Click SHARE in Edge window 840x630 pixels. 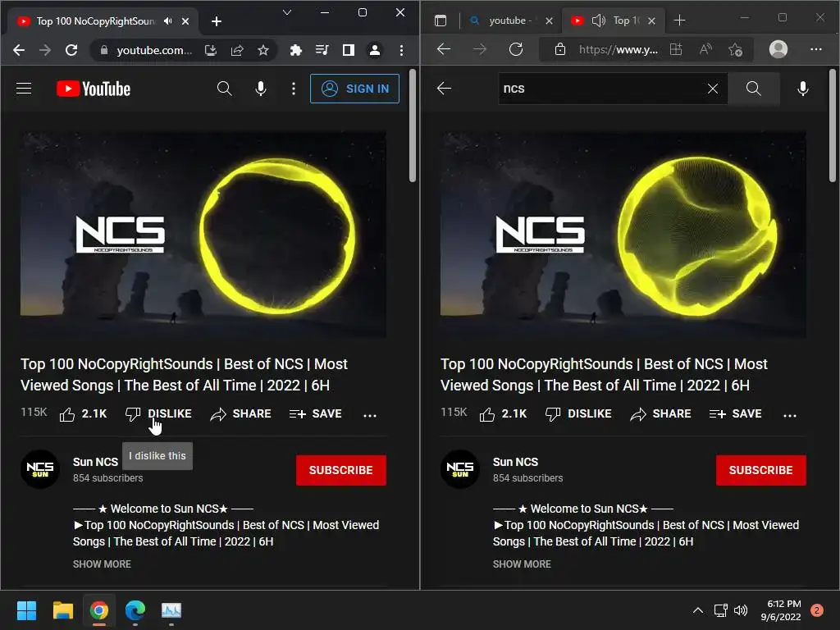(660, 414)
